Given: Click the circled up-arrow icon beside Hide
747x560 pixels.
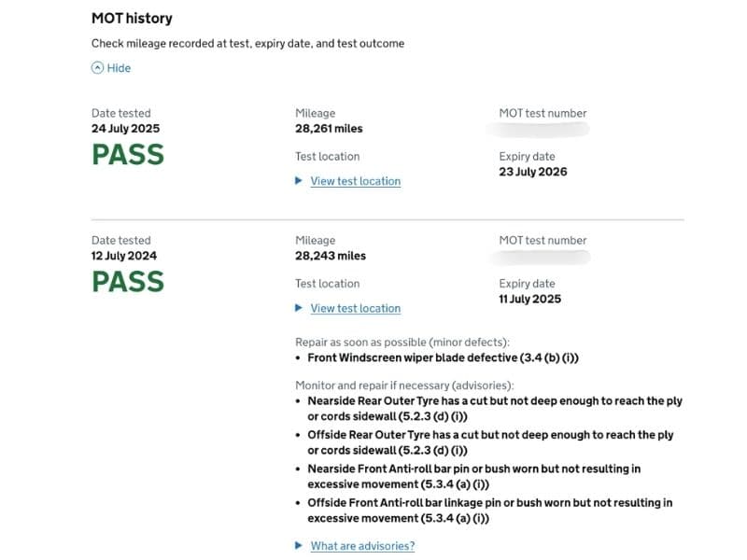Looking at the screenshot, I should [x=96, y=67].
